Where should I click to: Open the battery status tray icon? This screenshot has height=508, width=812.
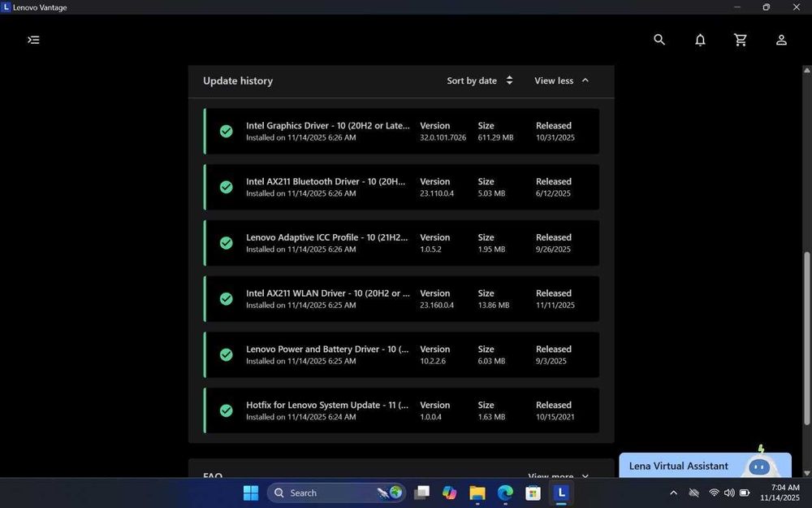(x=745, y=493)
